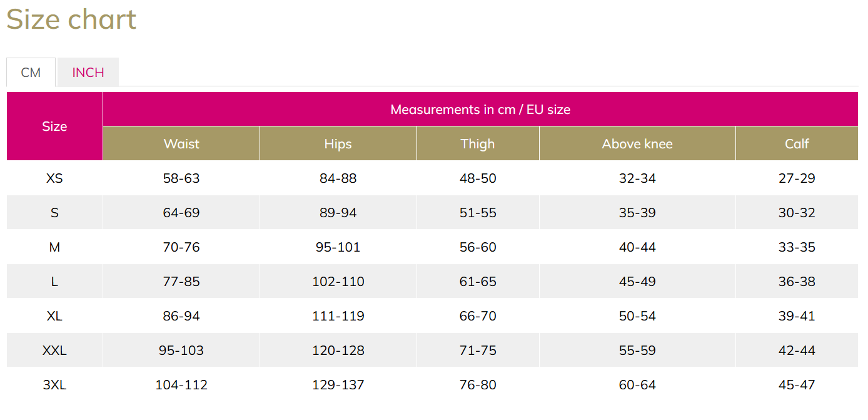Select the XXL size row label
The image size is (868, 420).
[54, 351]
